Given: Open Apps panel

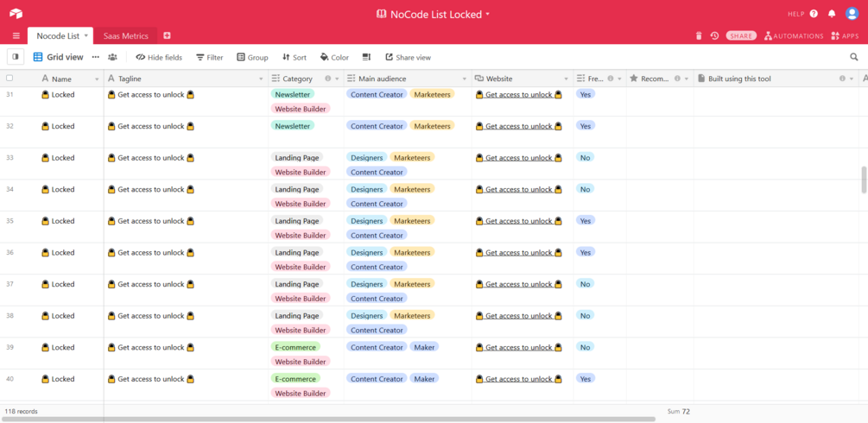Looking at the screenshot, I should coord(844,36).
